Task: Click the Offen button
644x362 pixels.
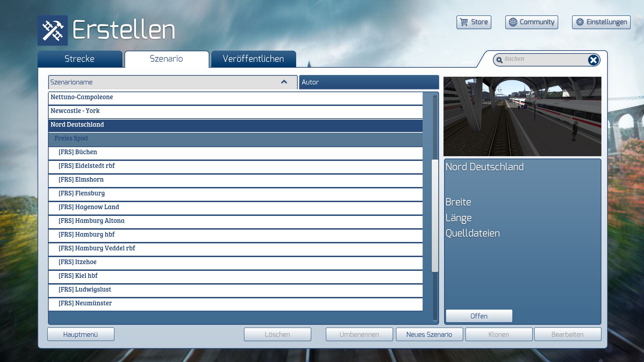Action: tap(479, 316)
